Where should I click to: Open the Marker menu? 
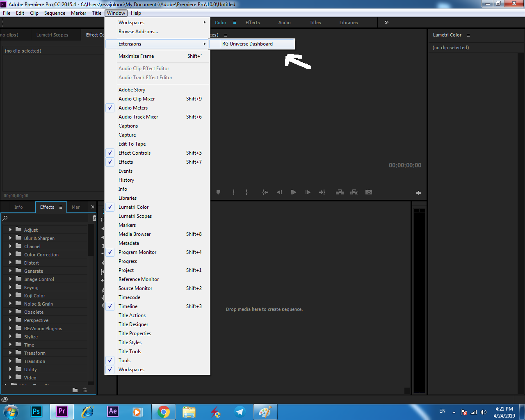(x=78, y=13)
